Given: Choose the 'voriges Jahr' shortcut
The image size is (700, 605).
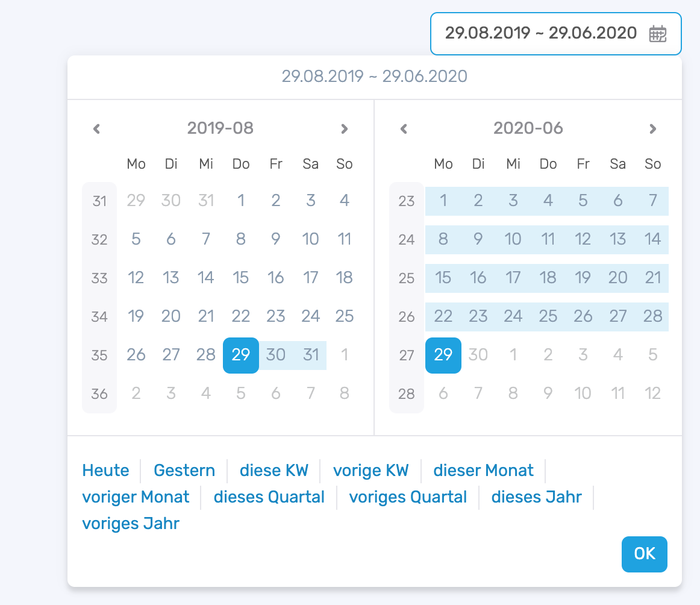Looking at the screenshot, I should point(130,523).
